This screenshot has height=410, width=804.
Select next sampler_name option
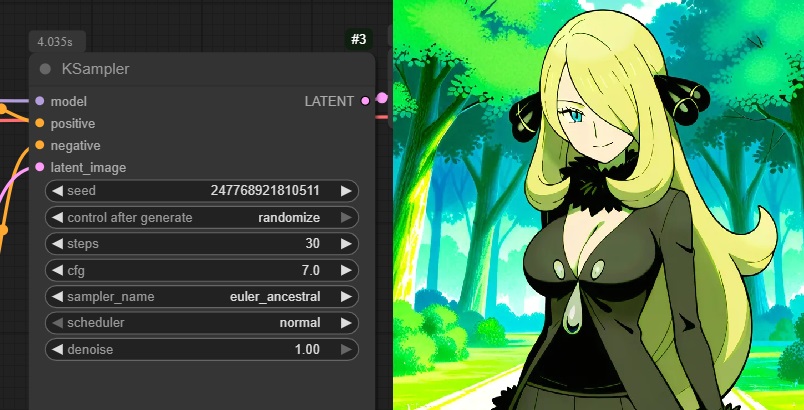(346, 297)
